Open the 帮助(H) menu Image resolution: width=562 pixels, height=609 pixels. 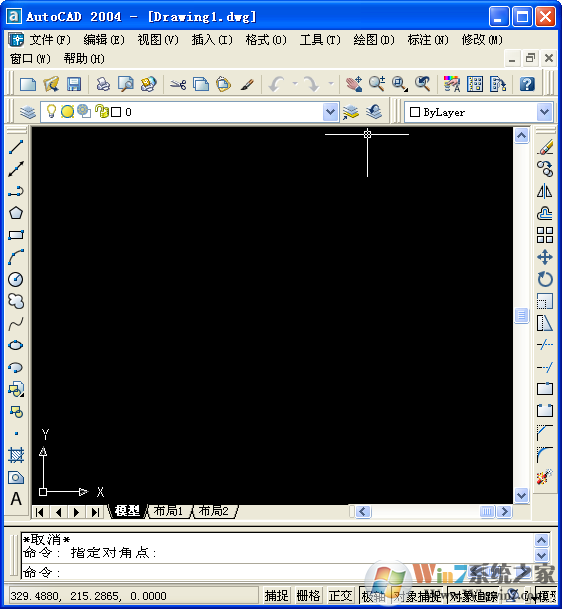84,59
